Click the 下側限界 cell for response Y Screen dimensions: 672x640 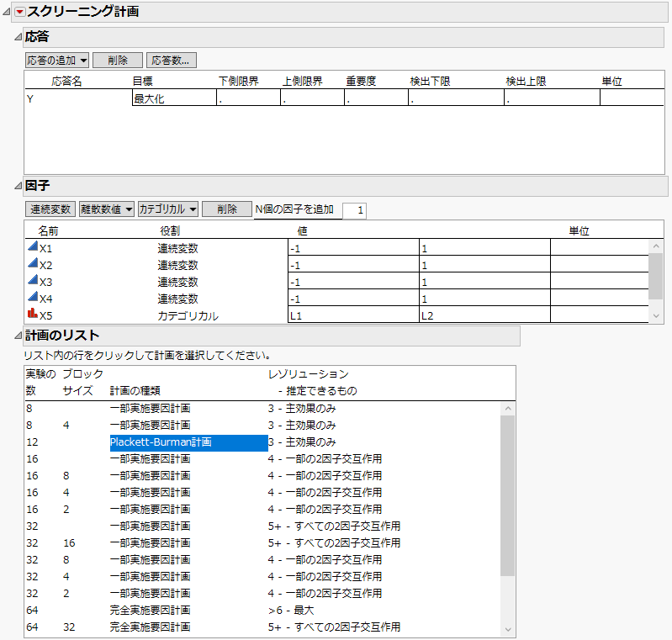coord(248,98)
